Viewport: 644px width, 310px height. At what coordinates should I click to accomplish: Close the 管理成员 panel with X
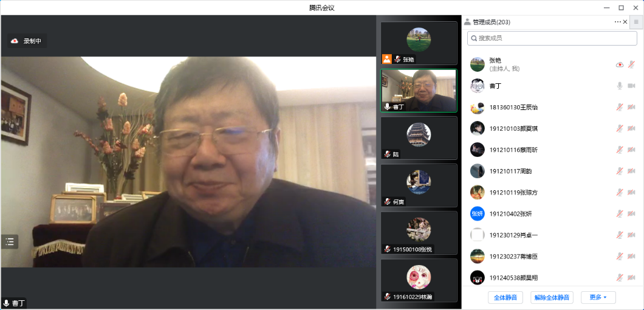625,22
